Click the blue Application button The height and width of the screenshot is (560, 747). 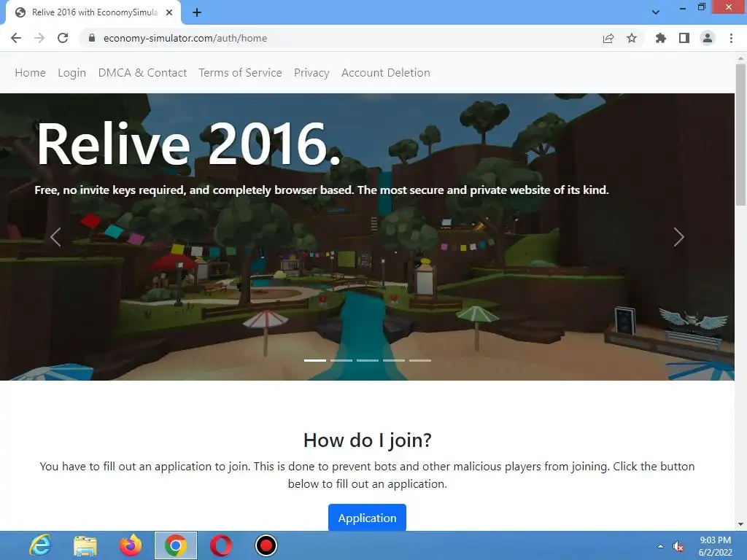[x=368, y=518]
